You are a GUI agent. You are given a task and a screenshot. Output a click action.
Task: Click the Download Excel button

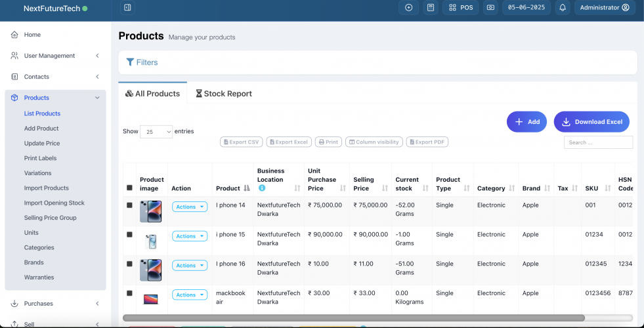coord(591,122)
